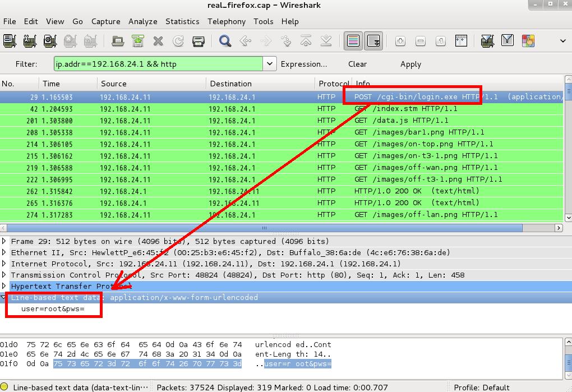
Task: Open the filter history dropdown arrow
Action: pyautogui.click(x=270, y=64)
